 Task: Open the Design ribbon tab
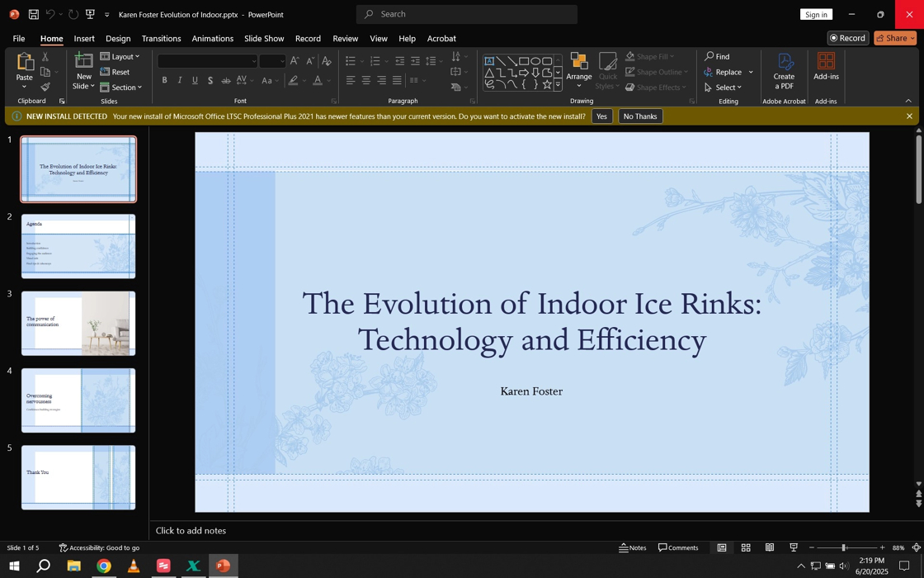[x=118, y=38]
